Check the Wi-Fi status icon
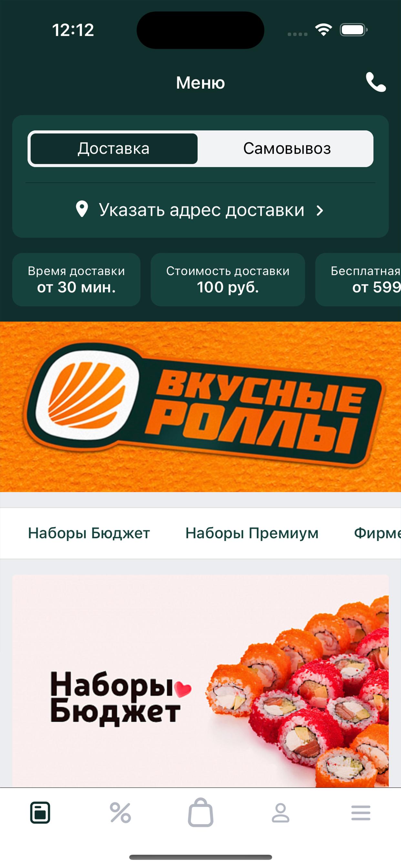This screenshot has height=868, width=401. tap(324, 30)
